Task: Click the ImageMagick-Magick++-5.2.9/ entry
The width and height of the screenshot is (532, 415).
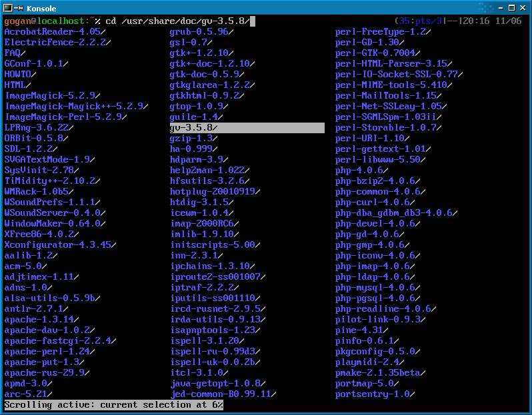Action: [x=76, y=107]
